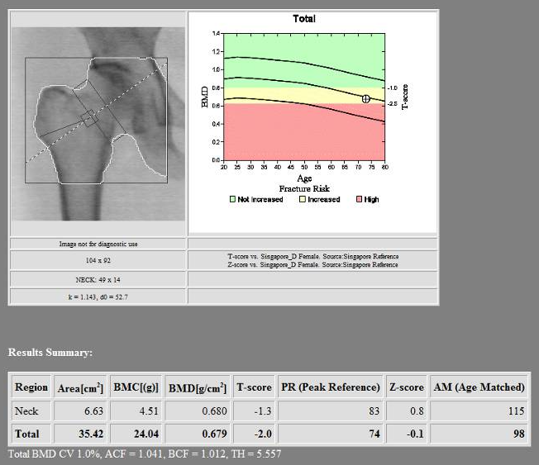This screenshot has height=465, width=539.
Task: Click the 'NECK: 49 x 14' cell
Action: click(98, 280)
